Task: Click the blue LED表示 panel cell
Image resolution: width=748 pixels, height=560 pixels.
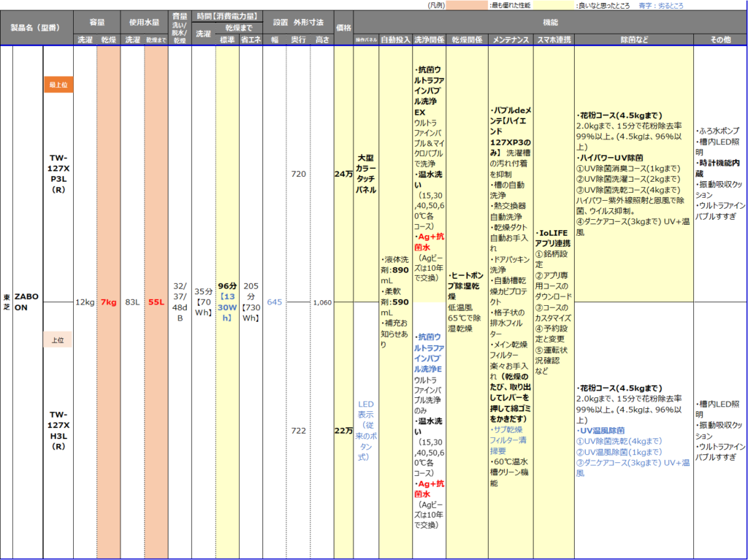Action: [x=366, y=431]
